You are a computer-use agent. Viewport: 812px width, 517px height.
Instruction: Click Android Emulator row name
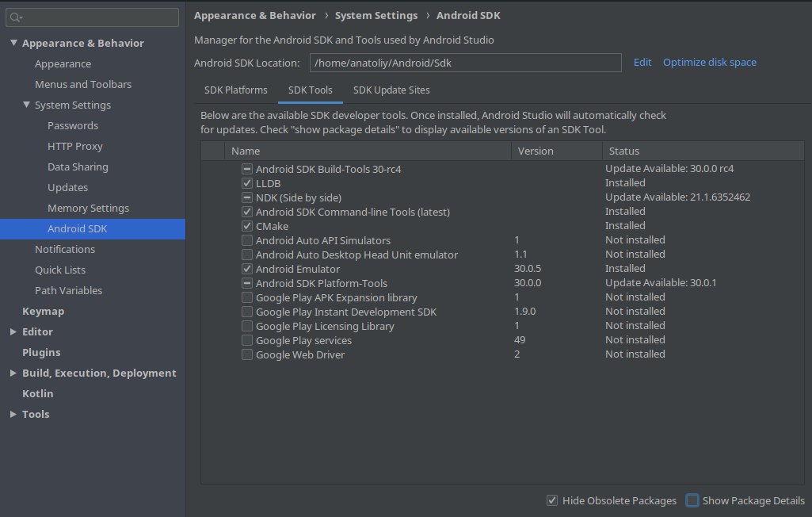coord(298,269)
